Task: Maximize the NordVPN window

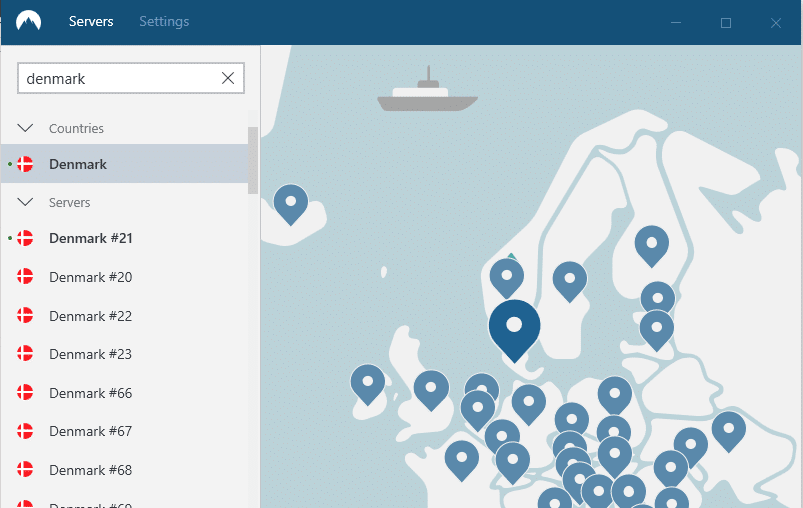Action: pos(726,23)
